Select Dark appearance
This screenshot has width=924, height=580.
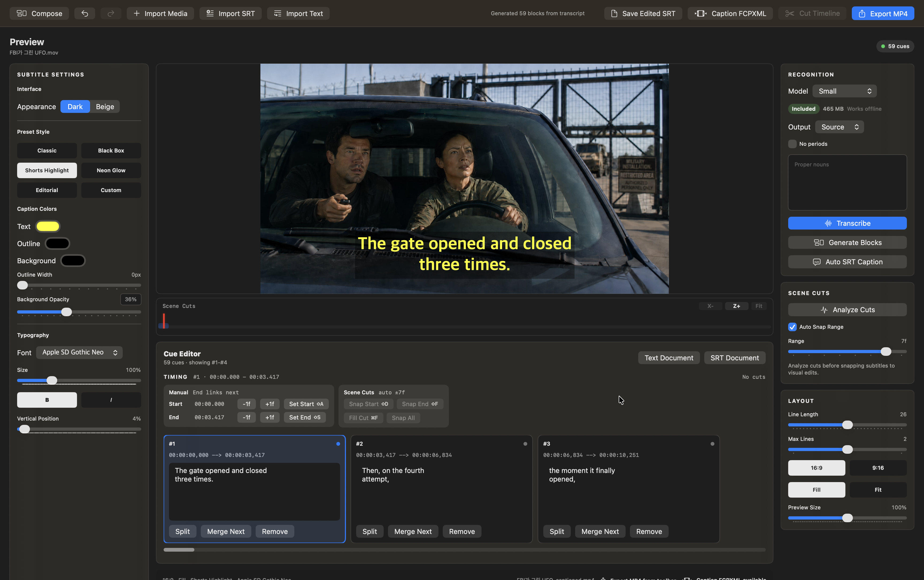[x=75, y=107]
